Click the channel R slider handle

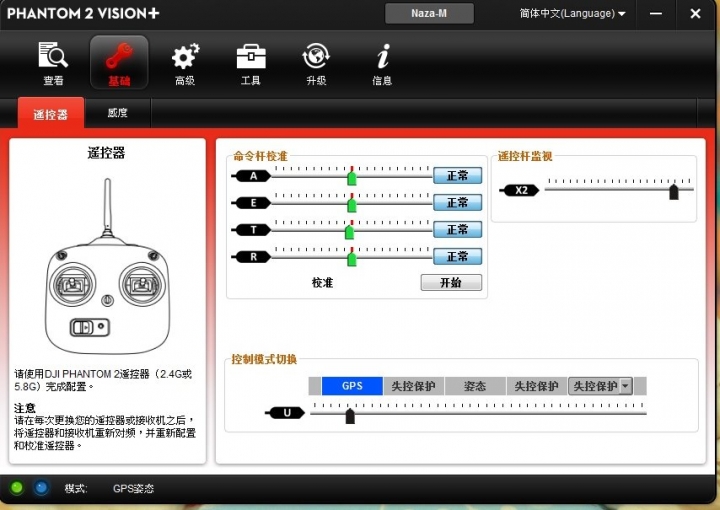[352, 258]
